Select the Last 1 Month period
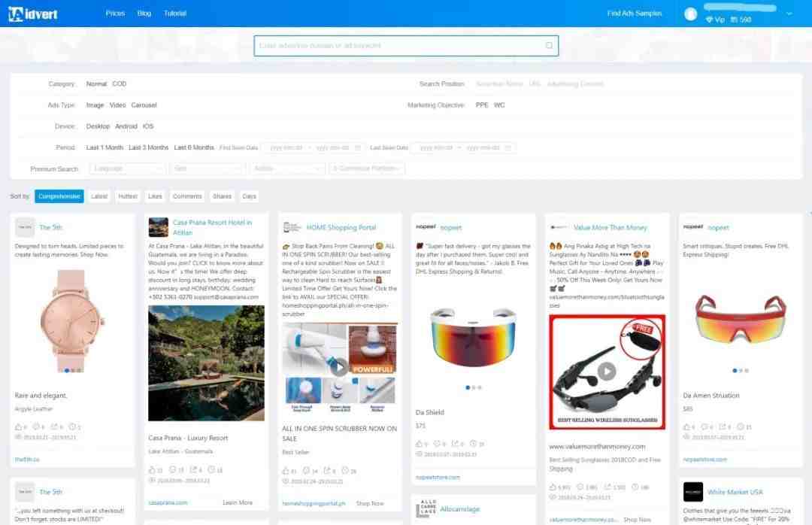Screen dimensions: 812x525 pyautogui.click(x=105, y=147)
